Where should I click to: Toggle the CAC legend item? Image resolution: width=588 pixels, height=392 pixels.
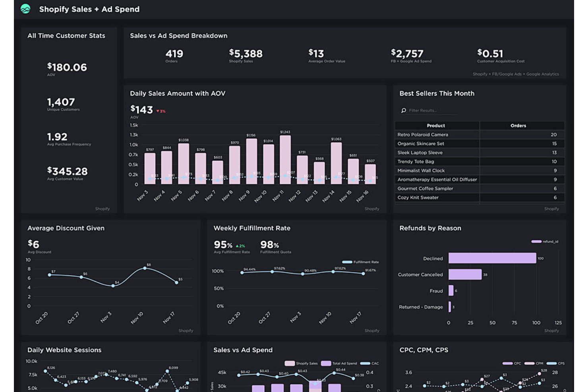click(x=369, y=363)
